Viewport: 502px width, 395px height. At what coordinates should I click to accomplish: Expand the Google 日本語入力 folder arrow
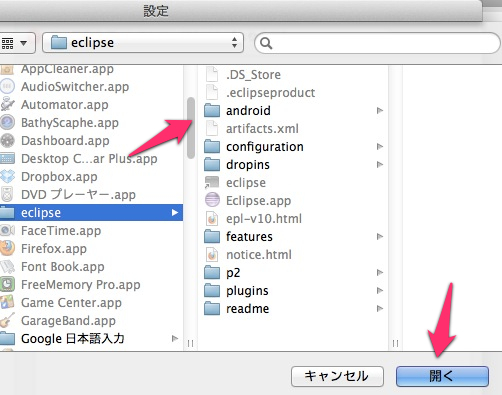(x=175, y=339)
